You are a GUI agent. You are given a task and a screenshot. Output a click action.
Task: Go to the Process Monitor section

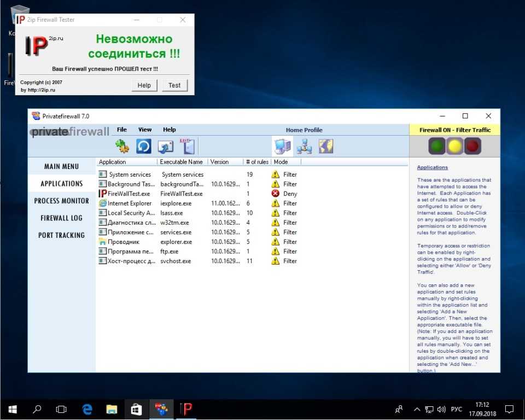point(61,201)
